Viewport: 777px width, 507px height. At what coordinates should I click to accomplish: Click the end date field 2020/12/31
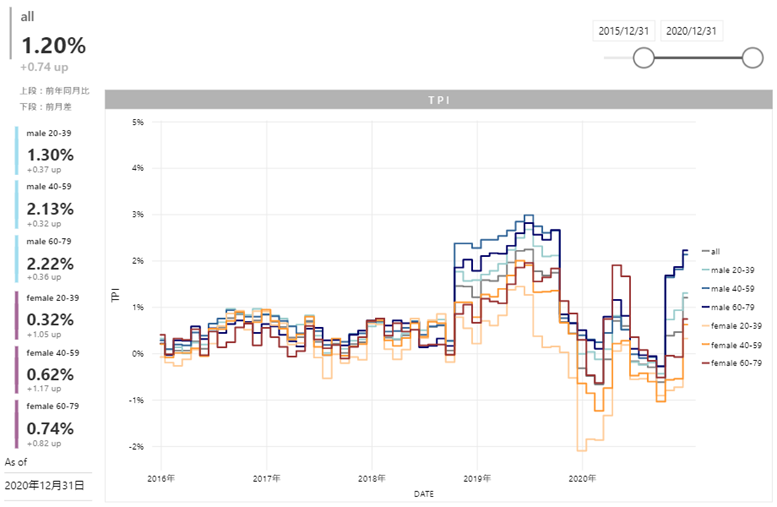click(691, 31)
